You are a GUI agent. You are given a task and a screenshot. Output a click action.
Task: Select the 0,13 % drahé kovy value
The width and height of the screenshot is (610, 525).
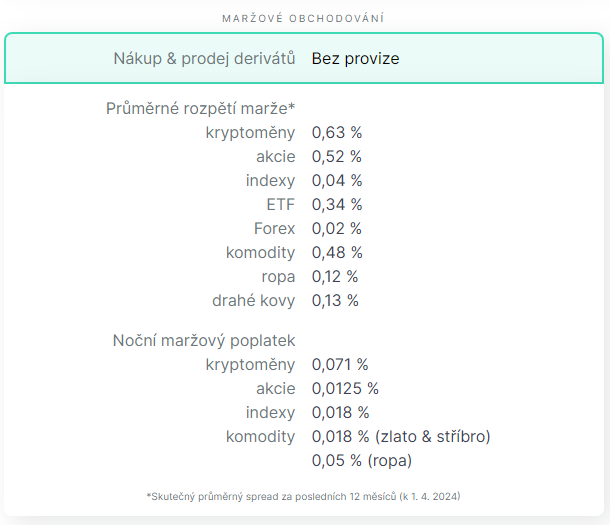tap(335, 300)
